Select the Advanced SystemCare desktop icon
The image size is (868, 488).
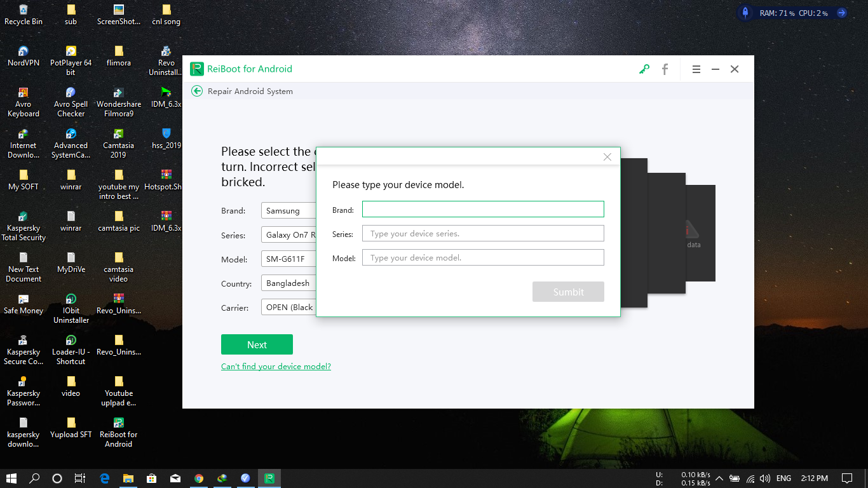pyautogui.click(x=71, y=143)
